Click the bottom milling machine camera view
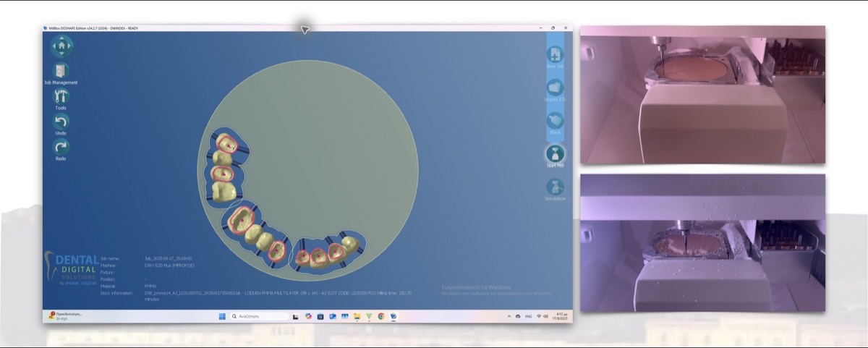Screen dimensions: 868x348 coord(702,243)
